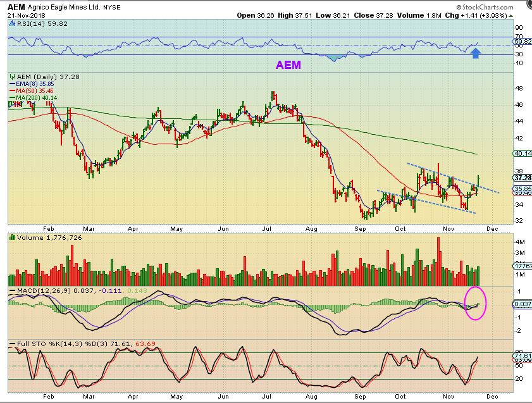
Task: Click the Chg +1.41 (+3.93%) value
Action: pyautogui.click(x=476, y=15)
